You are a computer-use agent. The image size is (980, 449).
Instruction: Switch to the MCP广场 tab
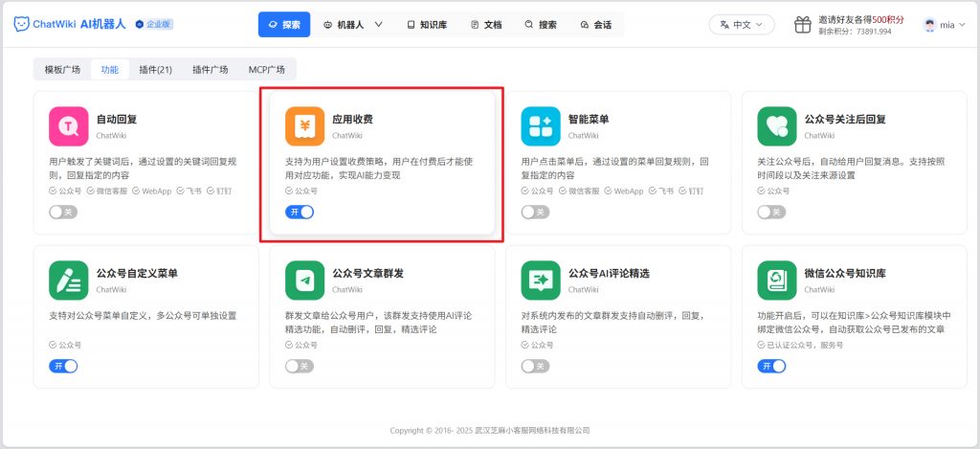[266, 70]
